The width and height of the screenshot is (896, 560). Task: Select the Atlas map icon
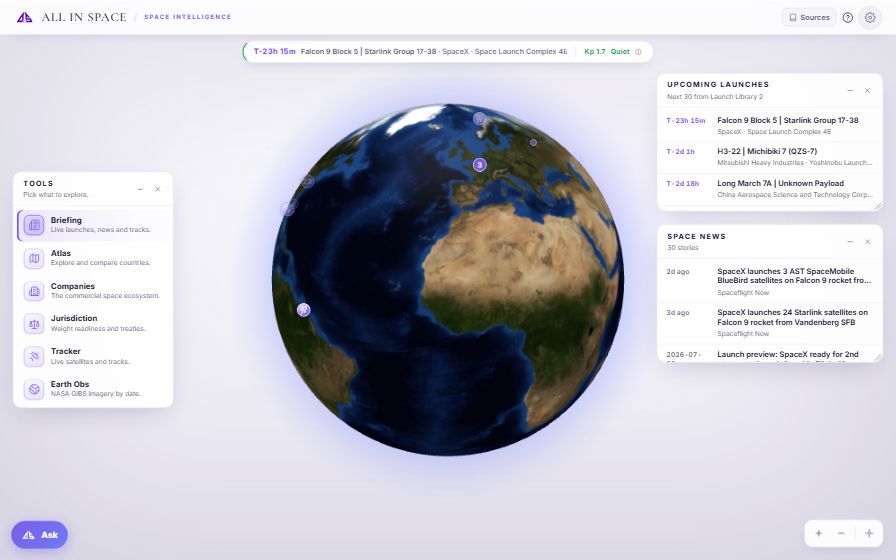pos(34,258)
